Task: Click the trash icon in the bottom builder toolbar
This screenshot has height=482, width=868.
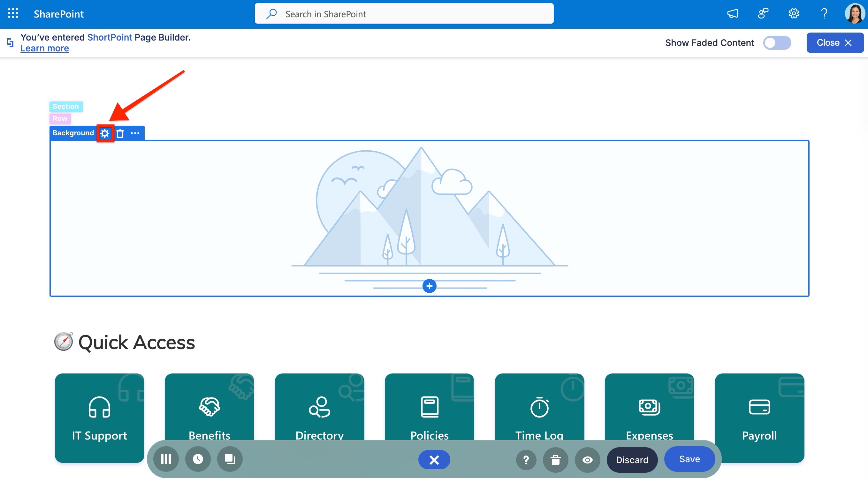Action: [555, 459]
